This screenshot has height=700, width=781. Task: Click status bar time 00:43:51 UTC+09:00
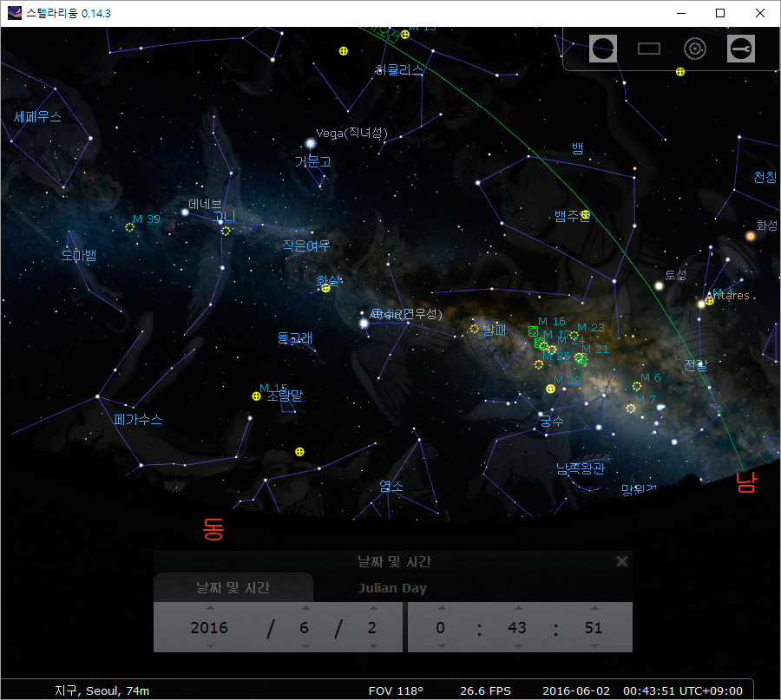click(x=683, y=690)
